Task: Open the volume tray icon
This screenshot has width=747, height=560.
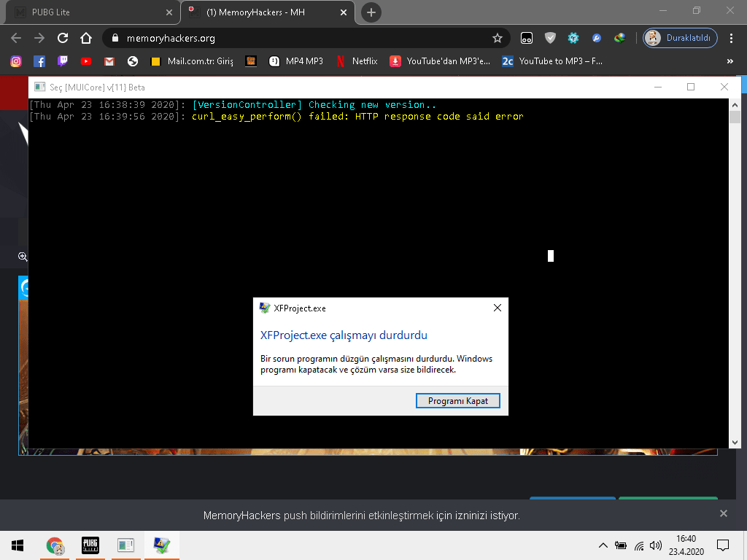Action: 656,545
